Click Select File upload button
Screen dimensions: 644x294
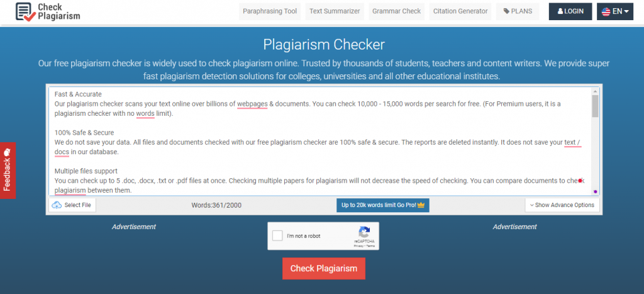pyautogui.click(x=72, y=205)
